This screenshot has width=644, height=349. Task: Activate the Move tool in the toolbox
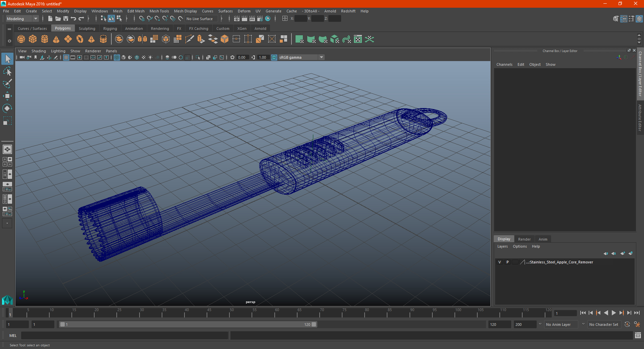coord(7,96)
